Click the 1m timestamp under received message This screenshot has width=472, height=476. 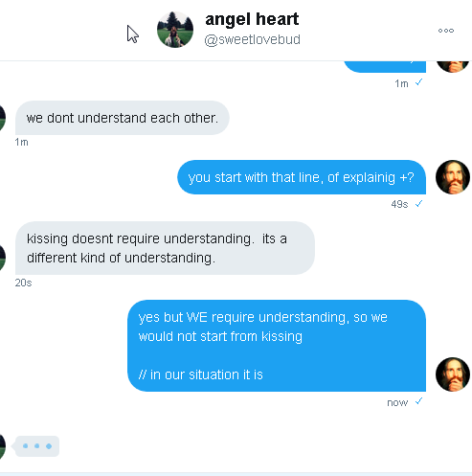[21, 142]
